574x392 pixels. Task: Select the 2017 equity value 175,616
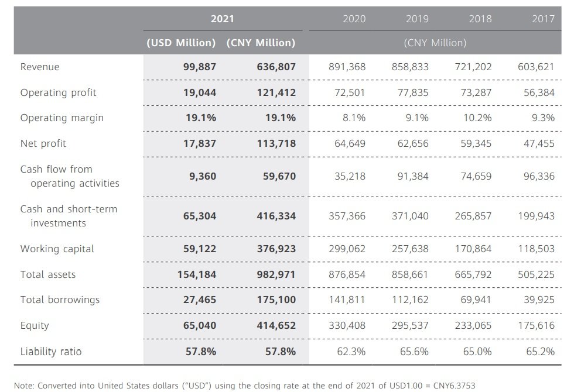click(536, 325)
